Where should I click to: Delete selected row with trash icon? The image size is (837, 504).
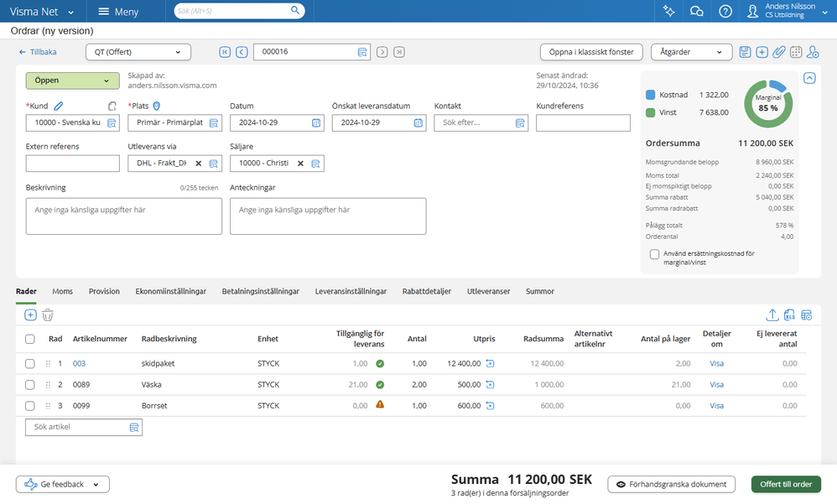pyautogui.click(x=48, y=315)
